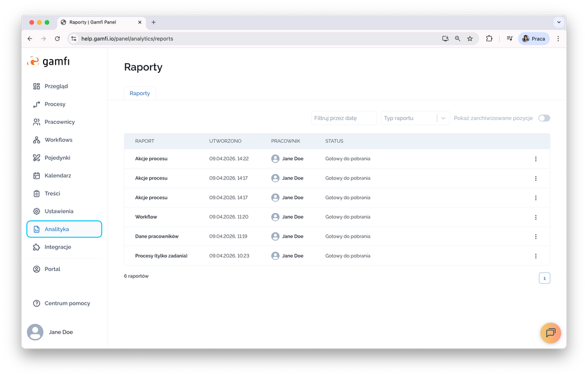Expand the Typ raportu dropdown
Image resolution: width=588 pixels, height=377 pixels.
443,118
